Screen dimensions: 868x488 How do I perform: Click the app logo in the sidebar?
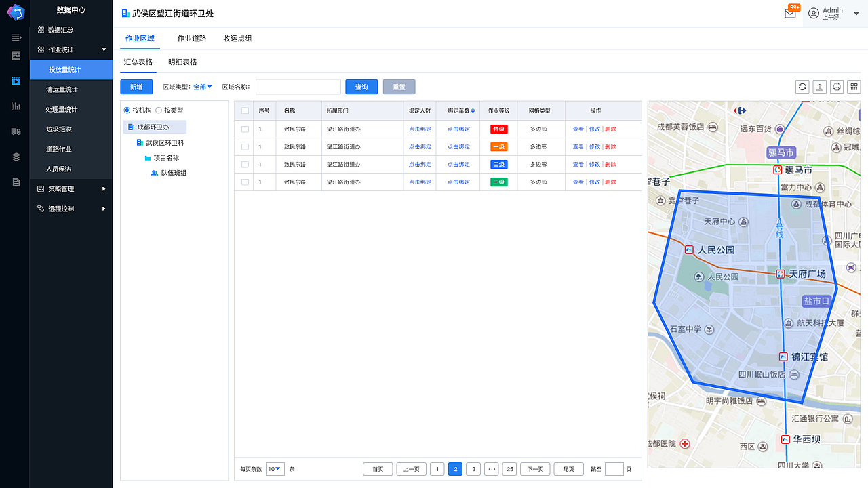point(15,12)
